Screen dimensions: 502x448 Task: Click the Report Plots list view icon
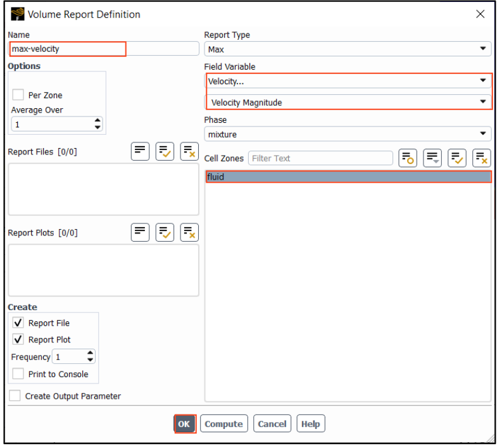tap(141, 232)
